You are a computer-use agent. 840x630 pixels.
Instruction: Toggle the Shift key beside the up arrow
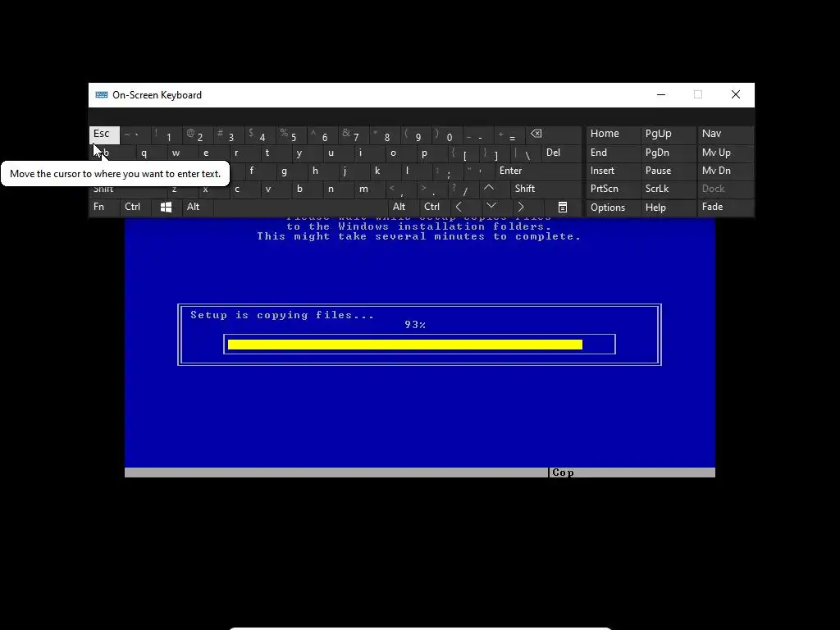coord(546,189)
